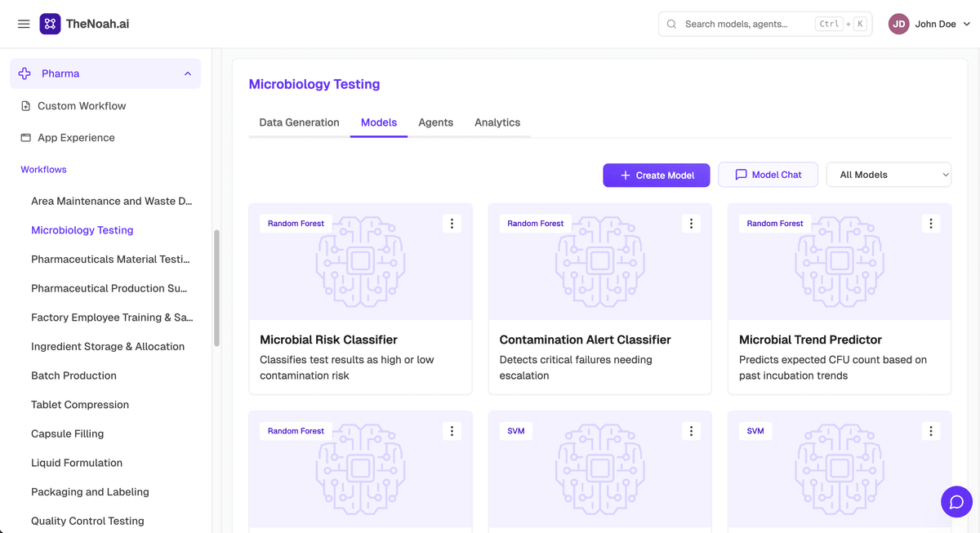Open the Analytics tab

click(497, 122)
